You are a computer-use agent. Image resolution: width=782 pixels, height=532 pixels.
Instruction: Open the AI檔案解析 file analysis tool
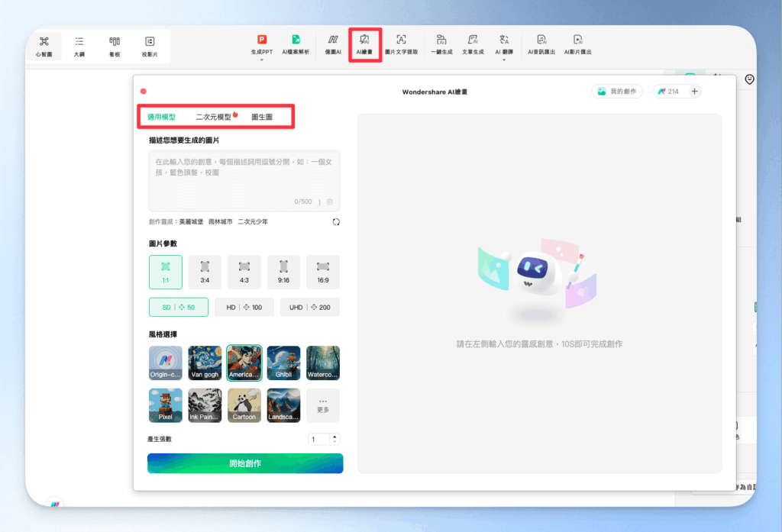[x=296, y=44]
